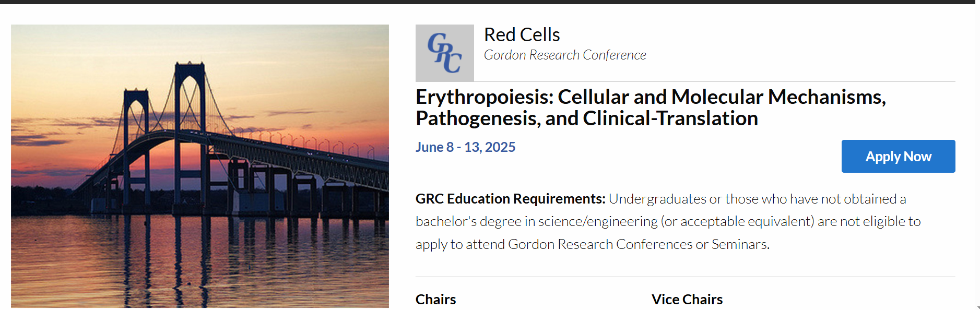This screenshot has width=980, height=310.
Task: Click the water reflection in the photo
Action: 200,261
